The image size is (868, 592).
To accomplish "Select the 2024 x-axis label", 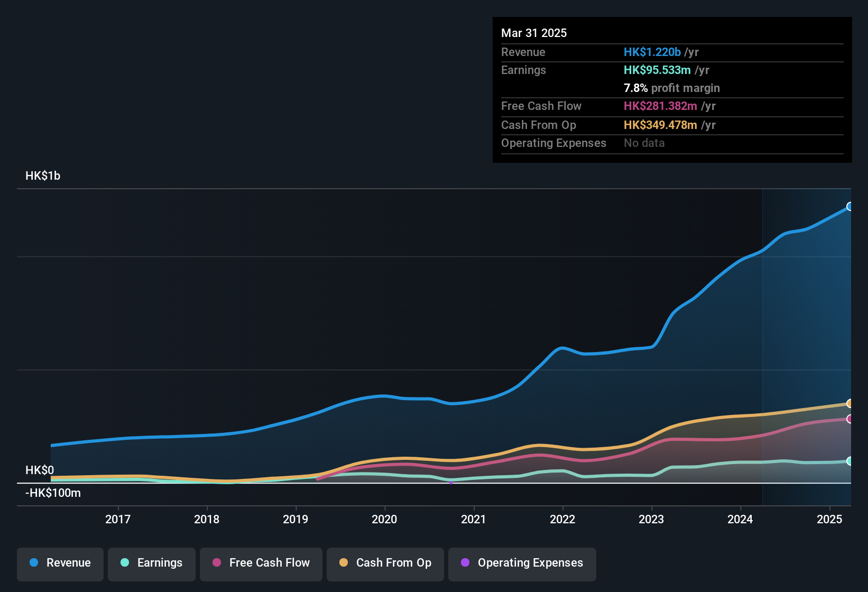I will pos(740,520).
